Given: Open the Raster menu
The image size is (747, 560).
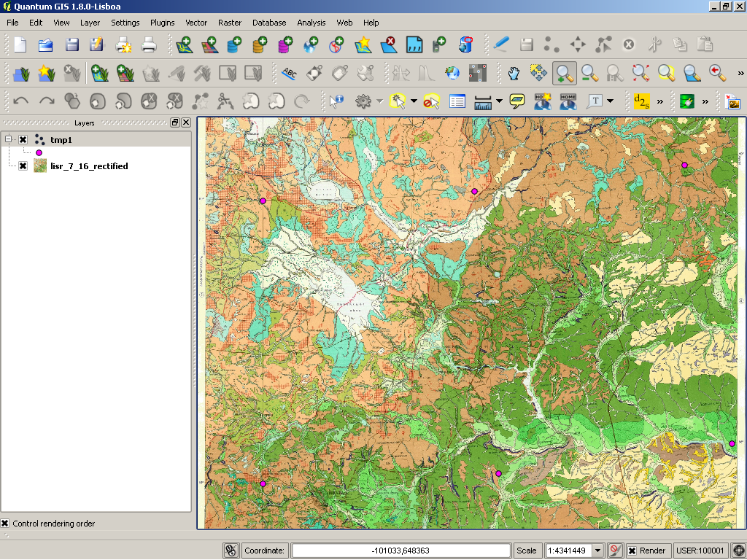Looking at the screenshot, I should click(x=230, y=23).
